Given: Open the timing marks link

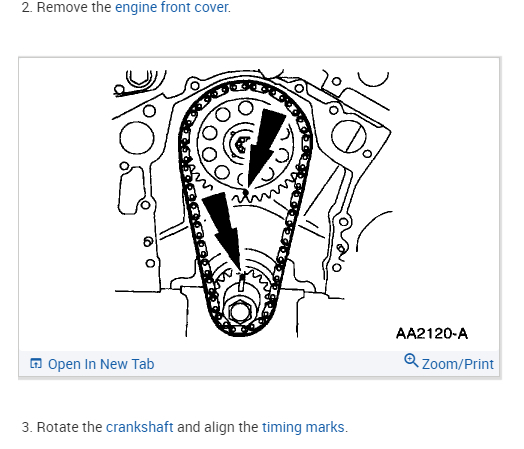Looking at the screenshot, I should 303,427.
